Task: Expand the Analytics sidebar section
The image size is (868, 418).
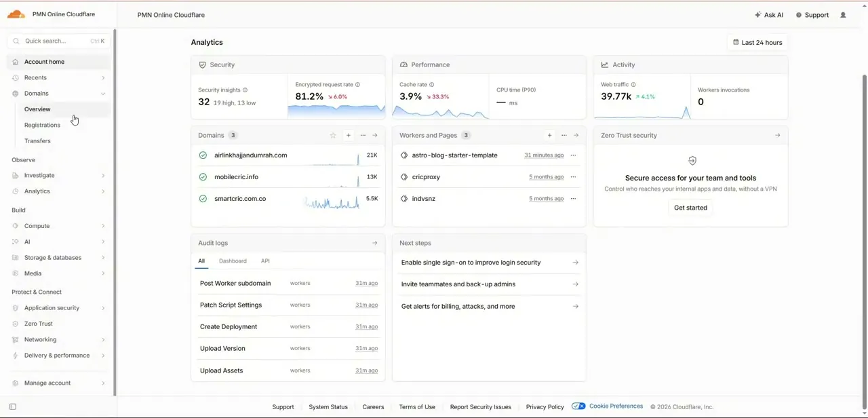Action: pyautogui.click(x=103, y=191)
